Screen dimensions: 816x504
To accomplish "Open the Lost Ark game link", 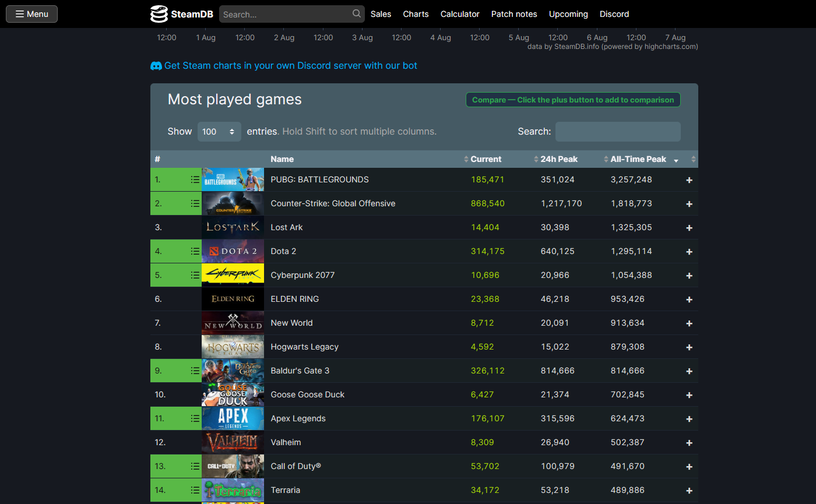I will pos(287,227).
